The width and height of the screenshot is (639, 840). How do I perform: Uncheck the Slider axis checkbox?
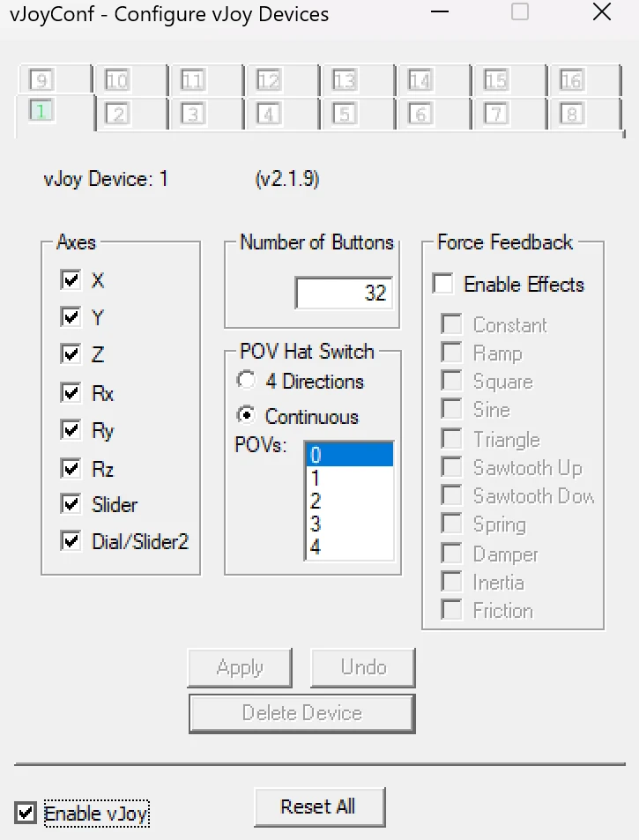click(71, 504)
